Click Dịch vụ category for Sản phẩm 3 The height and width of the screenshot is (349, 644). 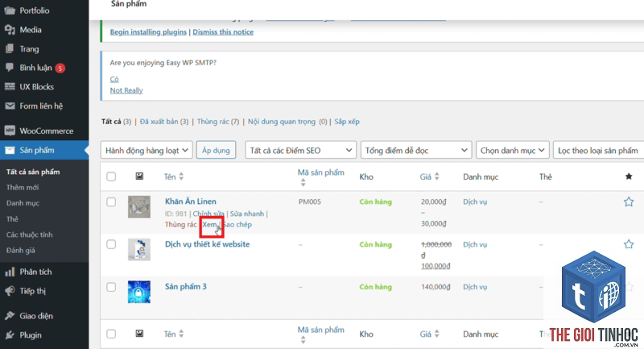[x=475, y=287]
